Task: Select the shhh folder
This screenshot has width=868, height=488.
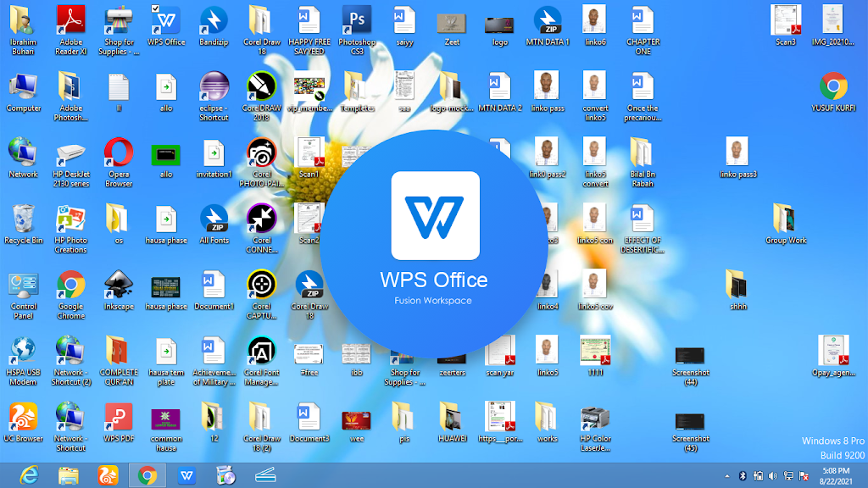Action: pos(738,286)
